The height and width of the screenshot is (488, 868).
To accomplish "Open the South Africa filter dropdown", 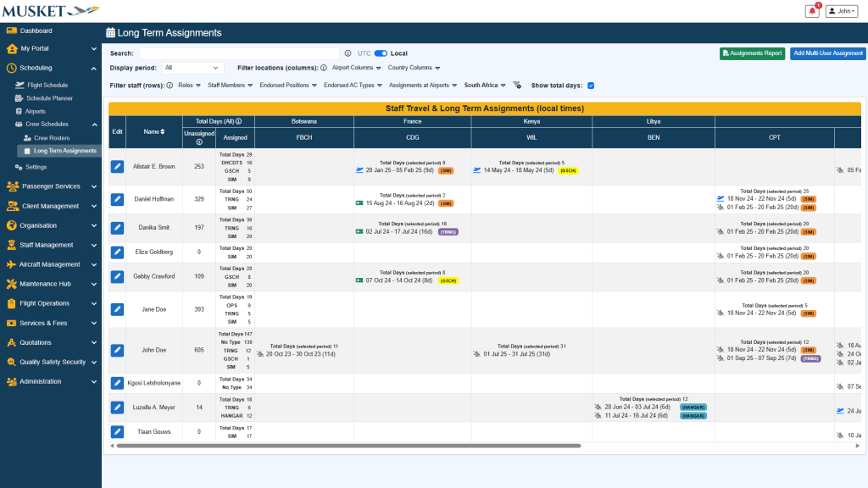I will click(x=484, y=86).
